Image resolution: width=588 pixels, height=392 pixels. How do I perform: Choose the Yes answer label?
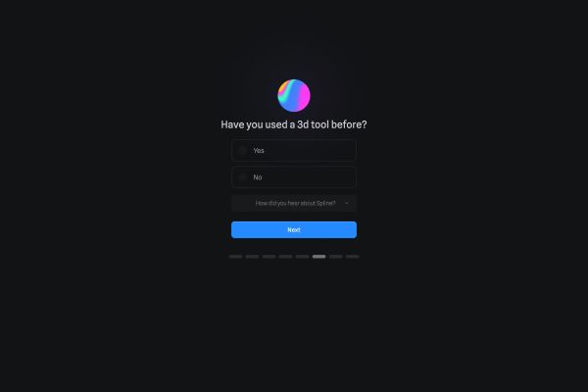(259, 150)
